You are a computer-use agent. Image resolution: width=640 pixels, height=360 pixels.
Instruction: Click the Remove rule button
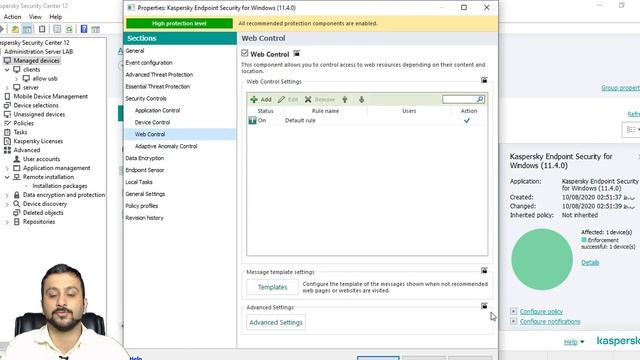pos(320,99)
